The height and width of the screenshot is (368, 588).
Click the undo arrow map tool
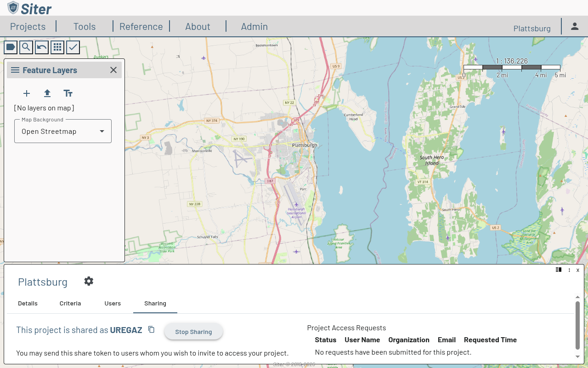[x=42, y=47]
